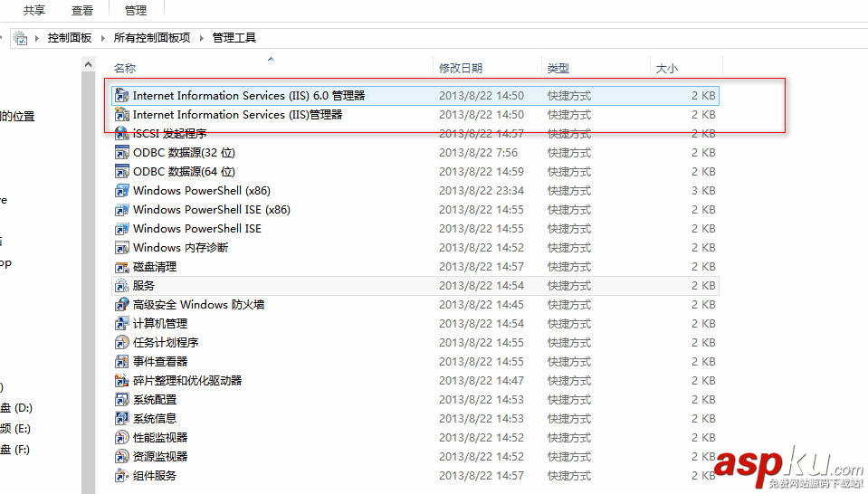Viewport: 868px width, 494px height.
Task: Click the navigation pane scroll-up arrow
Action: [88, 65]
